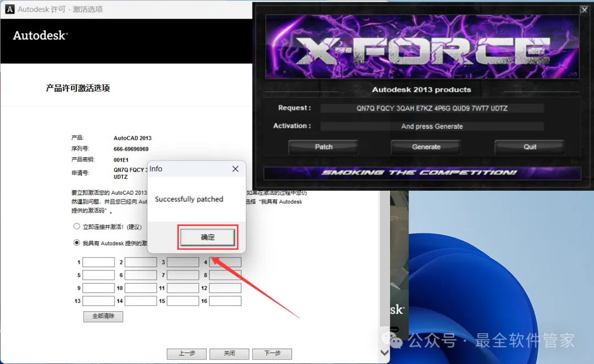The width and height of the screenshot is (594, 364).
Task: Click the serial number "666-69696969"
Action: point(131,149)
